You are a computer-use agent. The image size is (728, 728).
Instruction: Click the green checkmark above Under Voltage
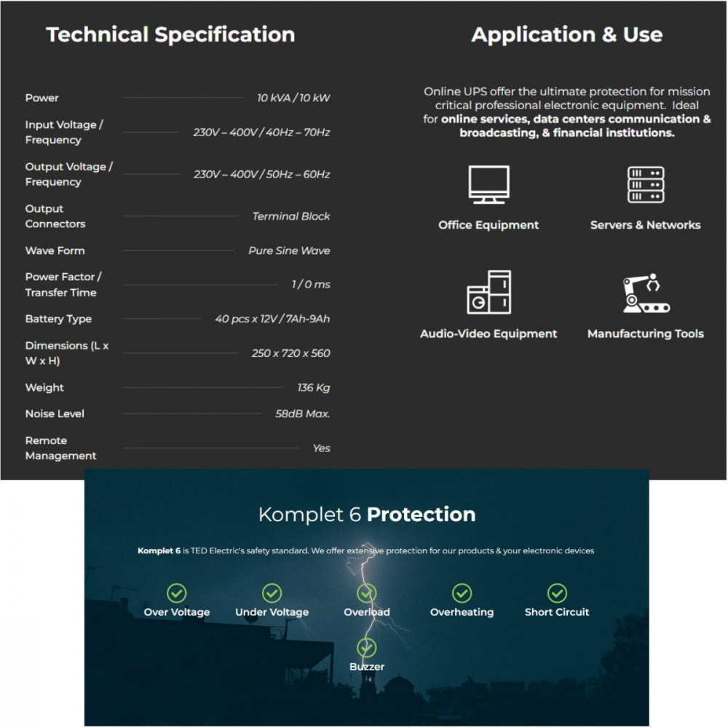click(x=272, y=593)
